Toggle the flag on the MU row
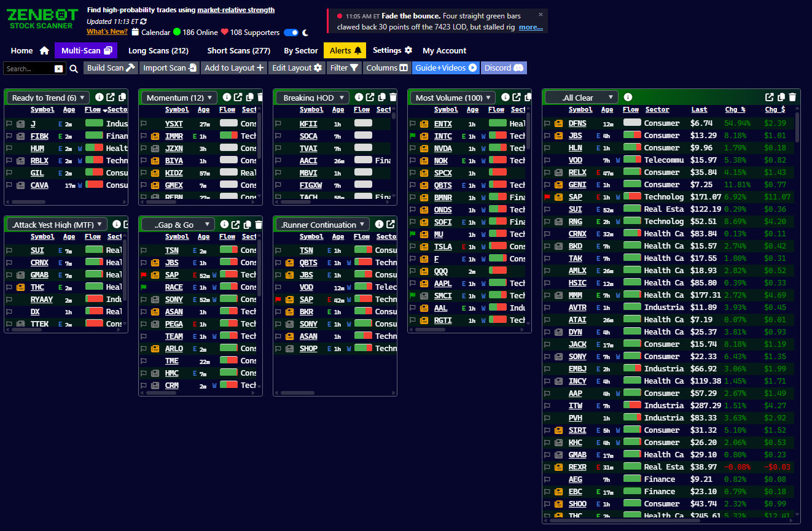812x531 pixels. tap(413, 234)
